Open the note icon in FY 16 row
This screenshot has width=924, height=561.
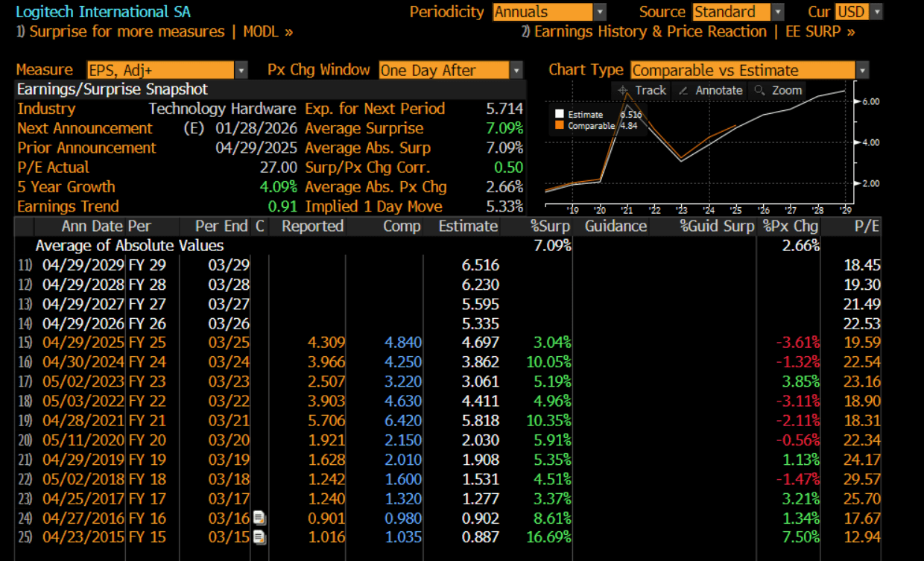(259, 518)
